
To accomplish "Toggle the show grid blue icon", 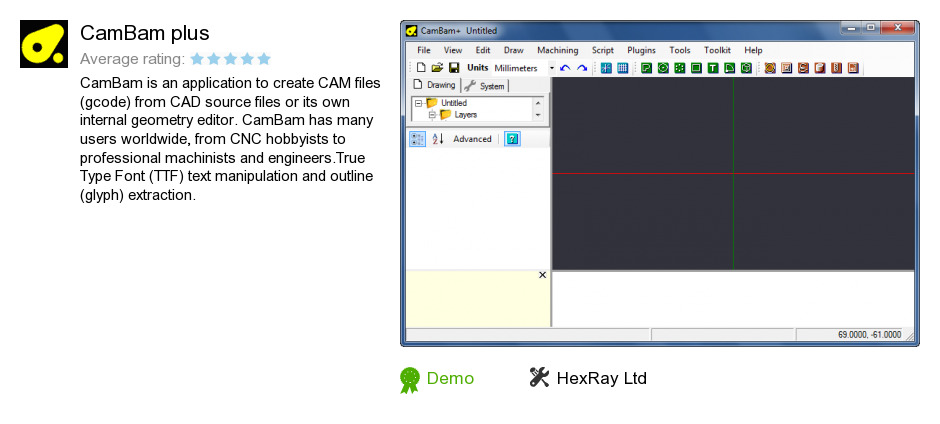I will click(x=623, y=68).
